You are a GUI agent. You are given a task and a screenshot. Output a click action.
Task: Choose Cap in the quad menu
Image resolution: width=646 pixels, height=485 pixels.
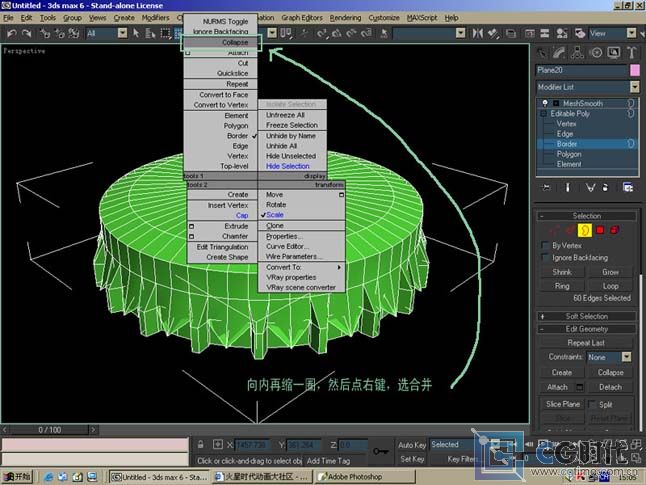tap(242, 216)
